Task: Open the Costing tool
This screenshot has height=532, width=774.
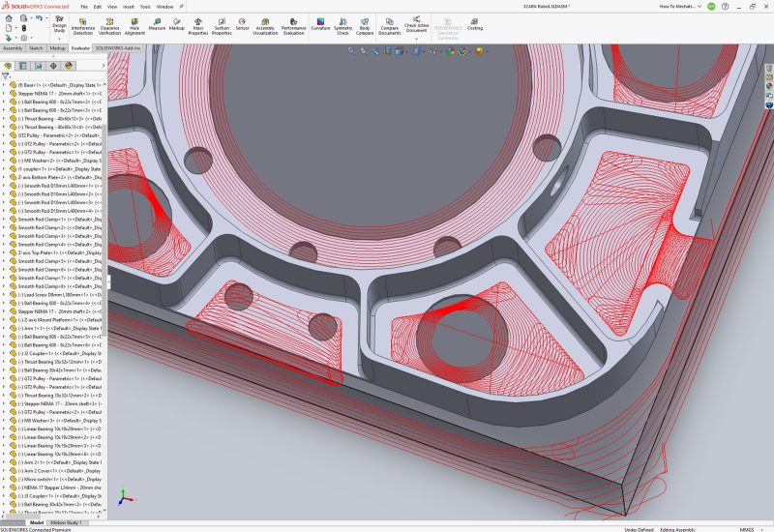Action: 475,24
